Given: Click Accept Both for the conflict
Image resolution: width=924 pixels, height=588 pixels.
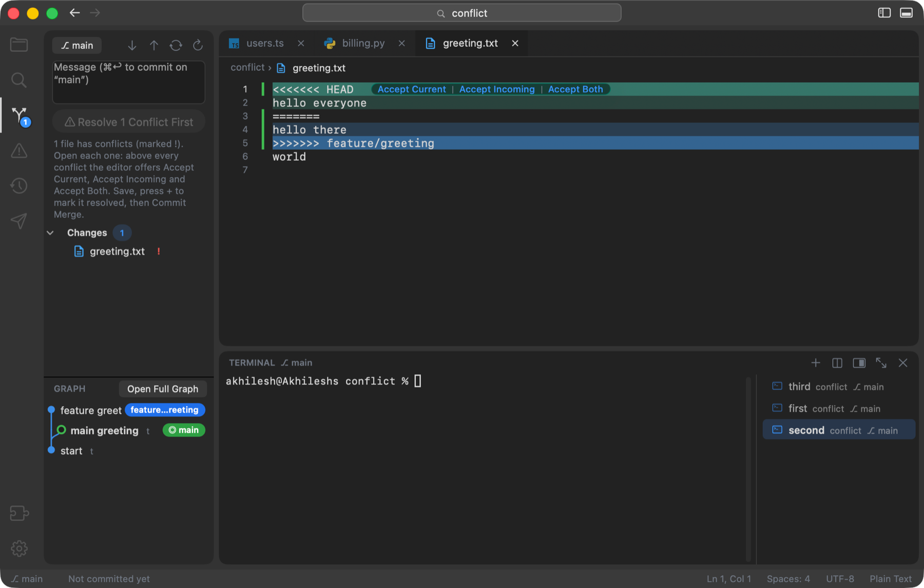Looking at the screenshot, I should [x=575, y=89].
